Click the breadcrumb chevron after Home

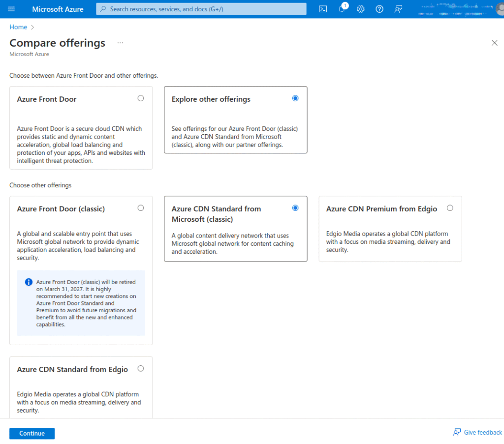(x=32, y=27)
